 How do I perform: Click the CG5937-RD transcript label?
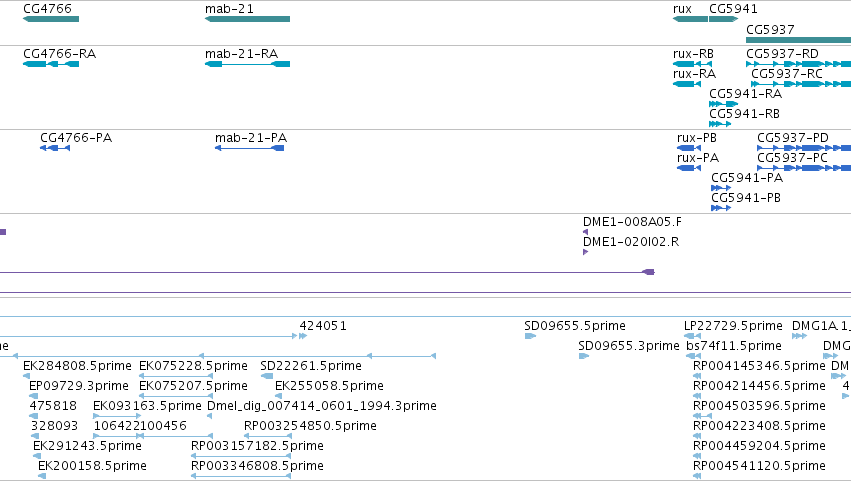pyautogui.click(x=782, y=54)
